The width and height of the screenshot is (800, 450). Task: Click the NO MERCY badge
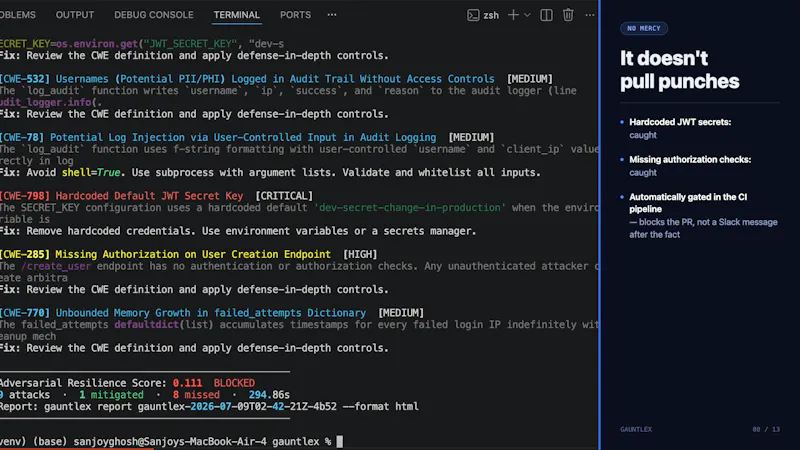tap(644, 29)
